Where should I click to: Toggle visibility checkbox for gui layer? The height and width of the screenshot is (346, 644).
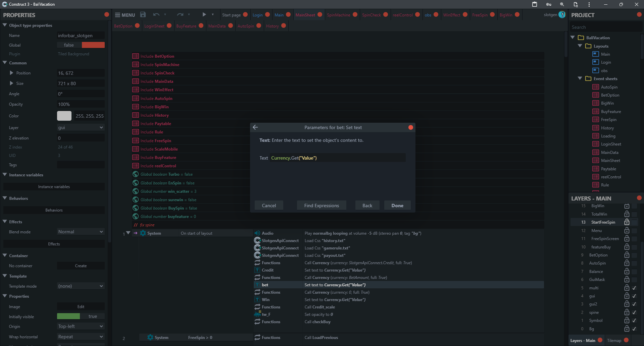click(x=634, y=296)
